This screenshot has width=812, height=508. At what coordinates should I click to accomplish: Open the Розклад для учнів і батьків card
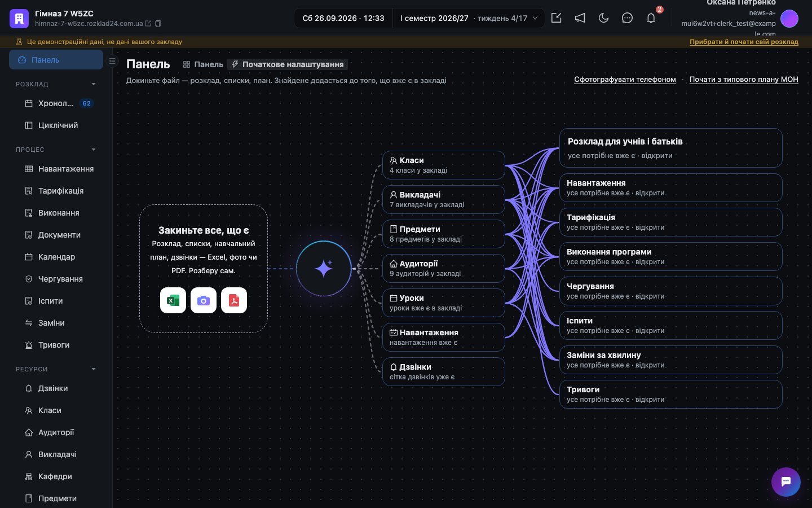pos(670,148)
